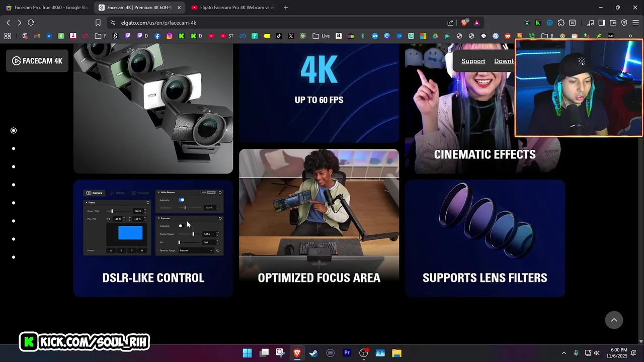Bookmark this page icon in address bar
Viewport: 644px width, 362px height.
coord(98,23)
